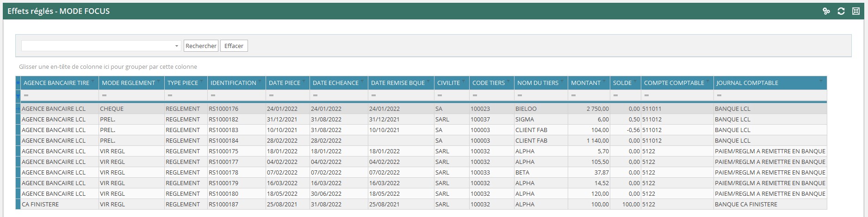The height and width of the screenshot is (217, 868).
Task: Exit focus mode using the collapse icon
Action: click(856, 11)
